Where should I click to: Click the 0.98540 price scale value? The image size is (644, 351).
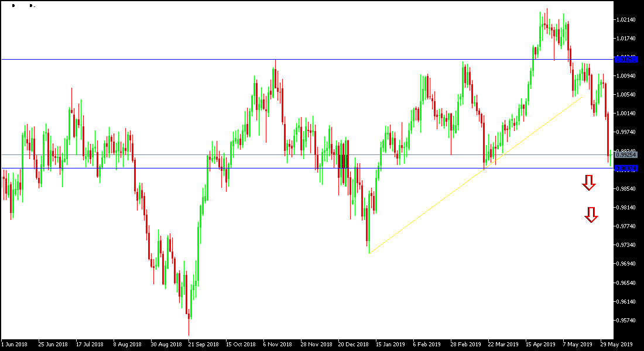tap(626, 188)
